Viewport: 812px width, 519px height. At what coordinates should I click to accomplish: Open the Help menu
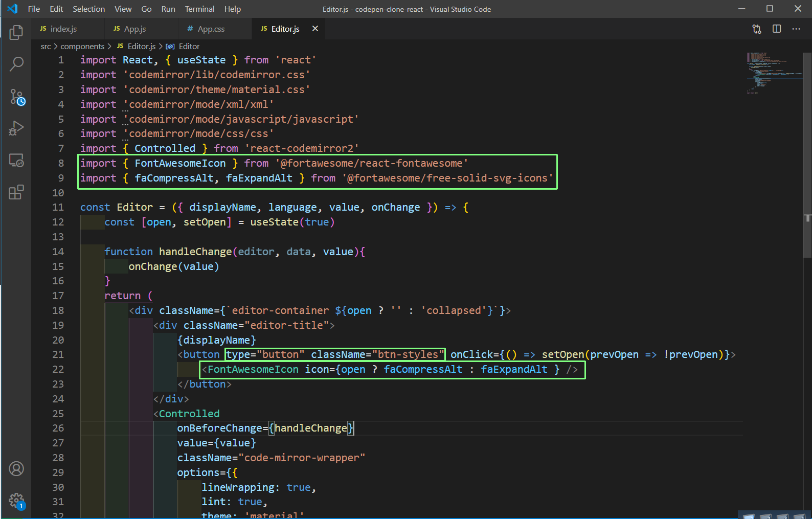[232, 9]
